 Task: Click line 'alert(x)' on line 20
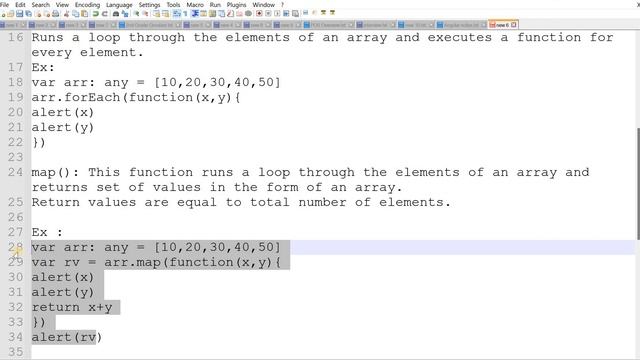pyautogui.click(x=63, y=112)
